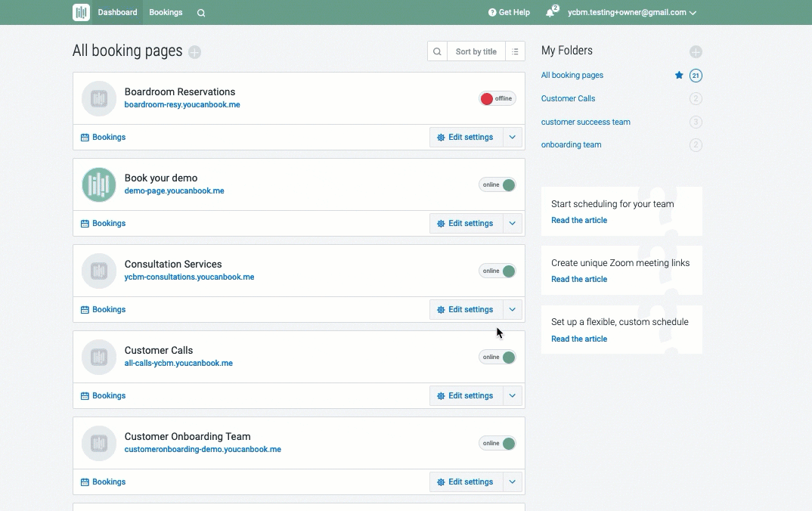The height and width of the screenshot is (511, 812).
Task: Click the Book your demo avatar
Action: [99, 185]
